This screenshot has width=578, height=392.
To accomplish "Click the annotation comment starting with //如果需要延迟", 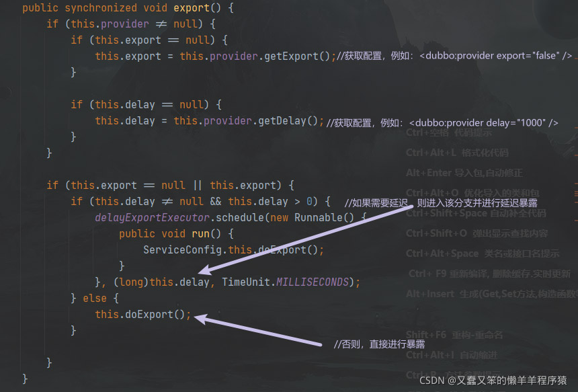I will click(x=441, y=203).
